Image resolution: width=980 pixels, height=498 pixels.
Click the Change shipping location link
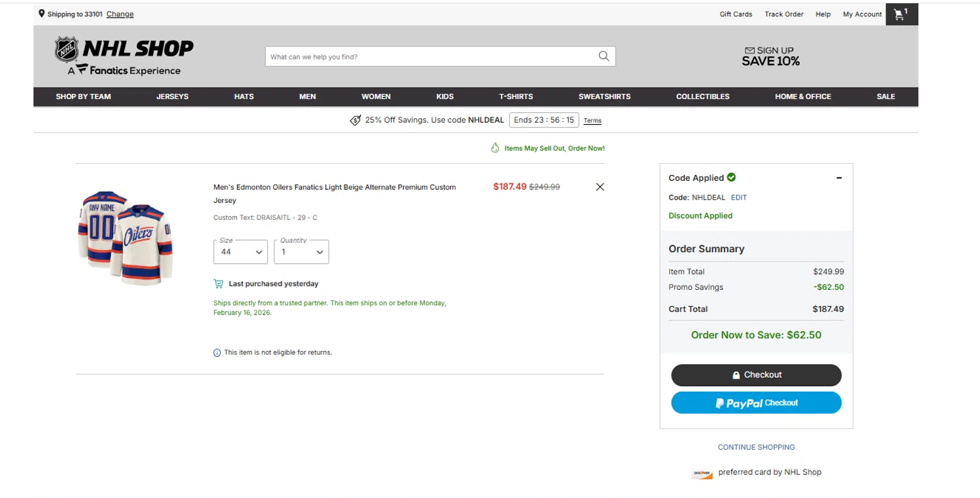pos(120,14)
